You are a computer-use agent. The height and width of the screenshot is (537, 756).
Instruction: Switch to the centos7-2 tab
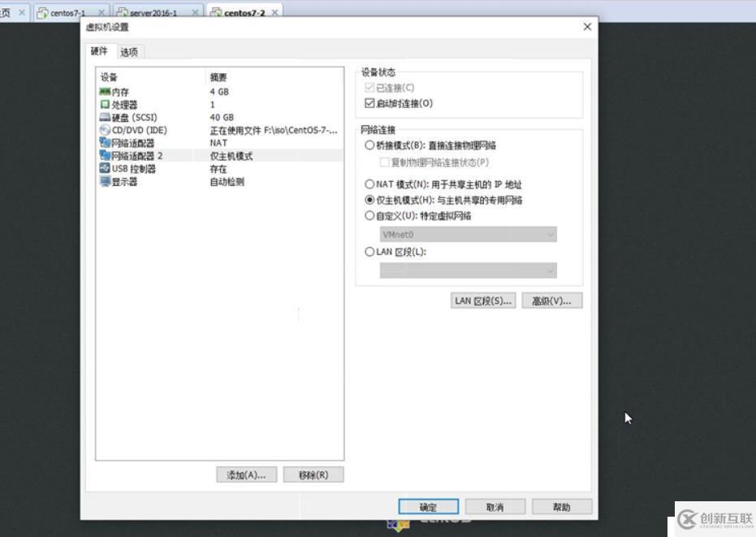click(x=244, y=13)
